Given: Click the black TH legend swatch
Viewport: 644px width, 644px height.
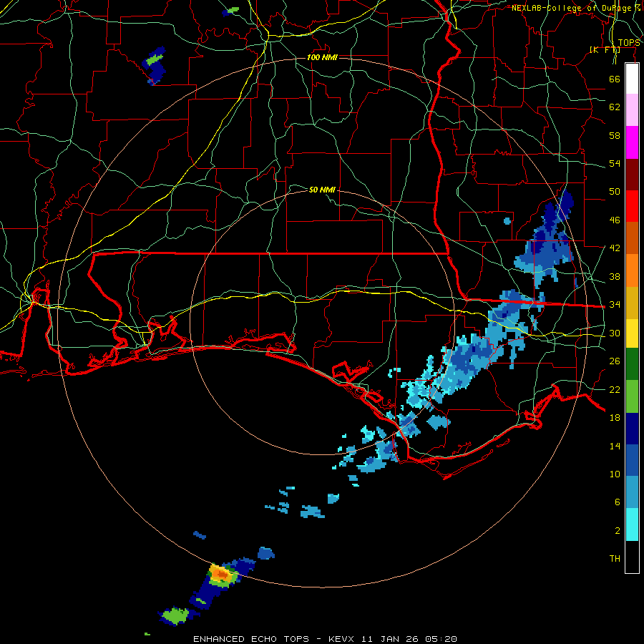Looking at the screenshot, I should [x=632, y=557].
